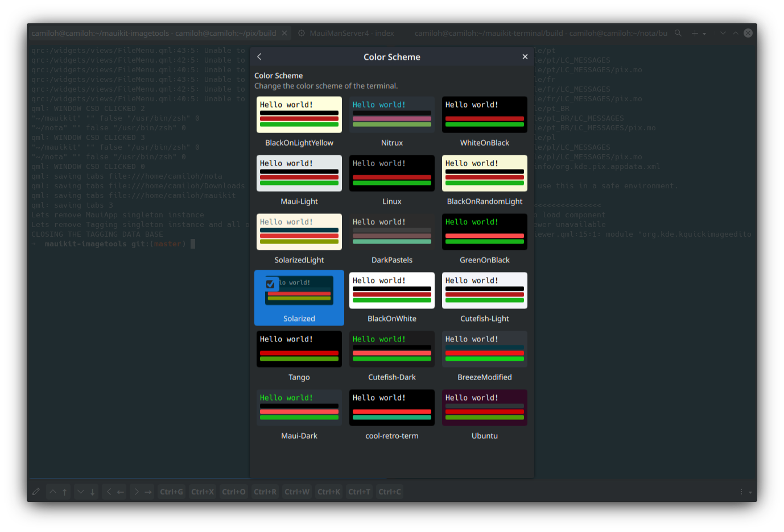Click the Ctrl+G shortcut button
The width and height of the screenshot is (784, 532).
pos(171,492)
